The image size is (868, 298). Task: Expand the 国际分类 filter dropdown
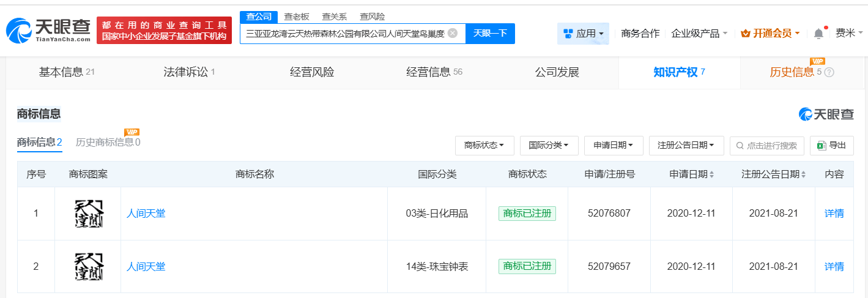pyautogui.click(x=549, y=146)
